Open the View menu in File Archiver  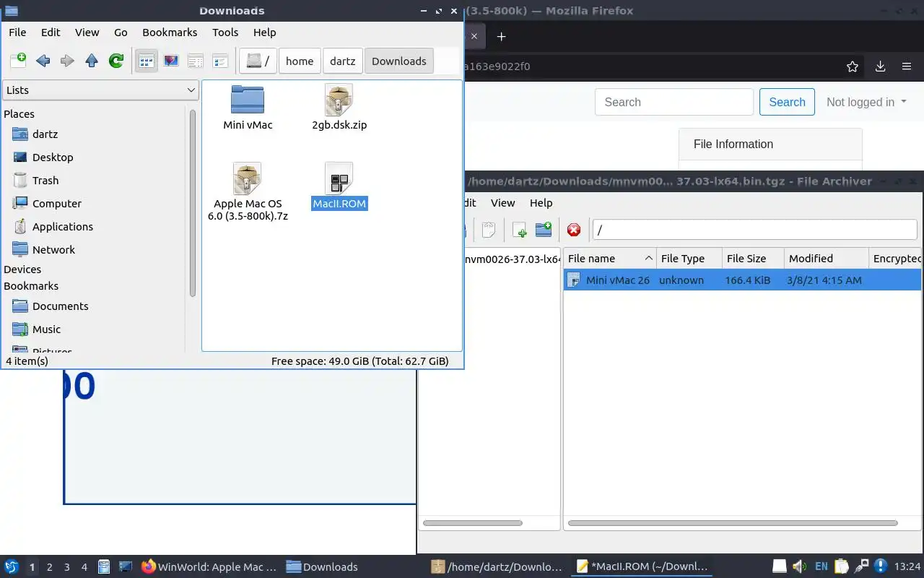pos(502,203)
